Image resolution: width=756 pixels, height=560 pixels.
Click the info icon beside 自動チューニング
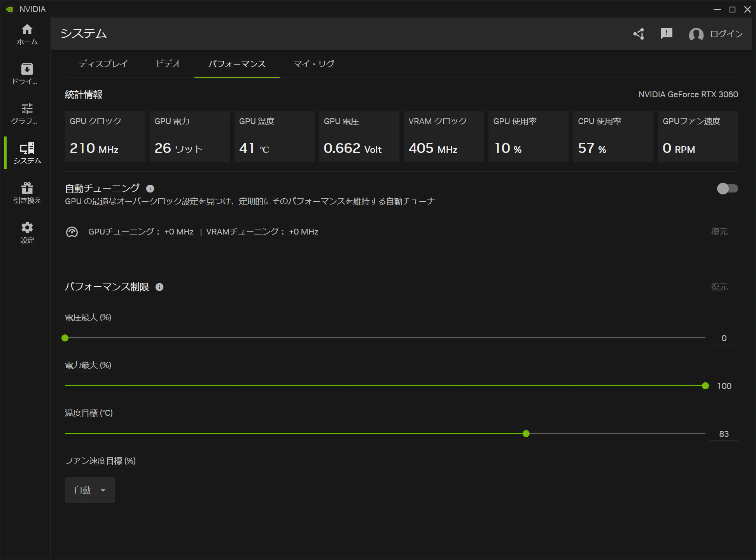(x=150, y=189)
